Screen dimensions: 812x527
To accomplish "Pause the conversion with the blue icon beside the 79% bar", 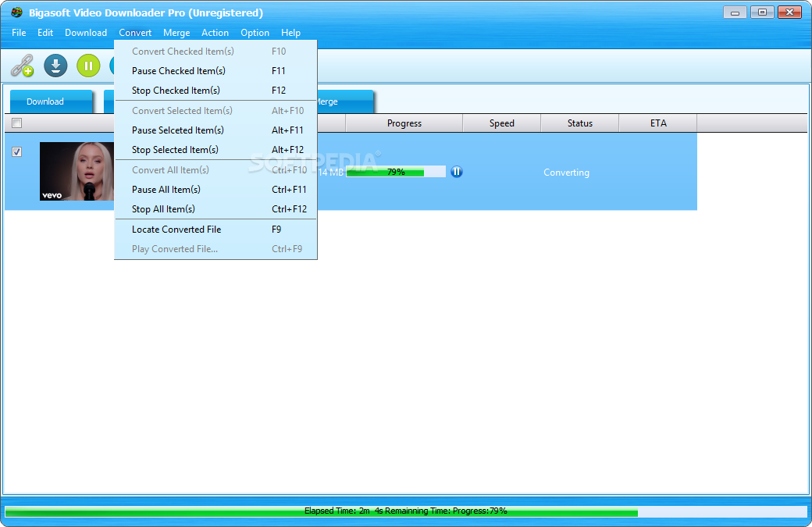I will click(456, 172).
